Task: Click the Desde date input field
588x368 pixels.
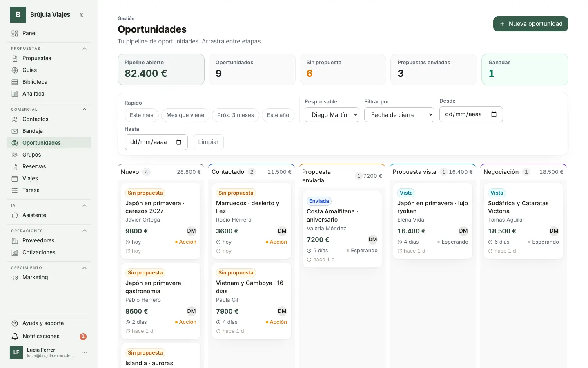Action: click(471, 114)
